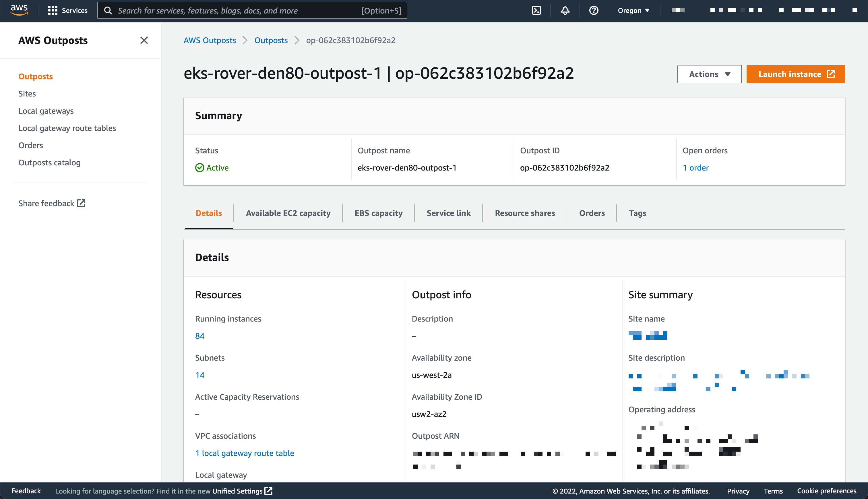Select the Available EC2 capacity tab

288,213
